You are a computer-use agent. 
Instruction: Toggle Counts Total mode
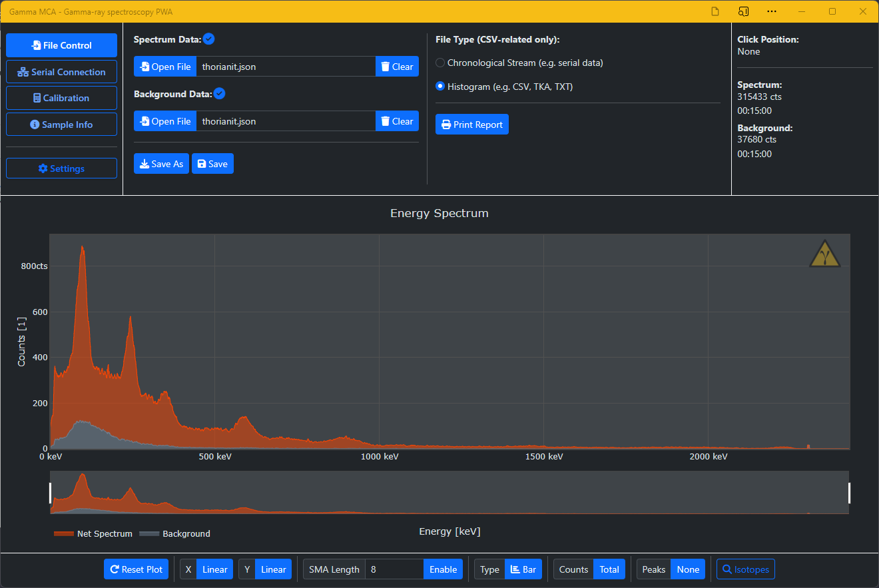(x=609, y=569)
